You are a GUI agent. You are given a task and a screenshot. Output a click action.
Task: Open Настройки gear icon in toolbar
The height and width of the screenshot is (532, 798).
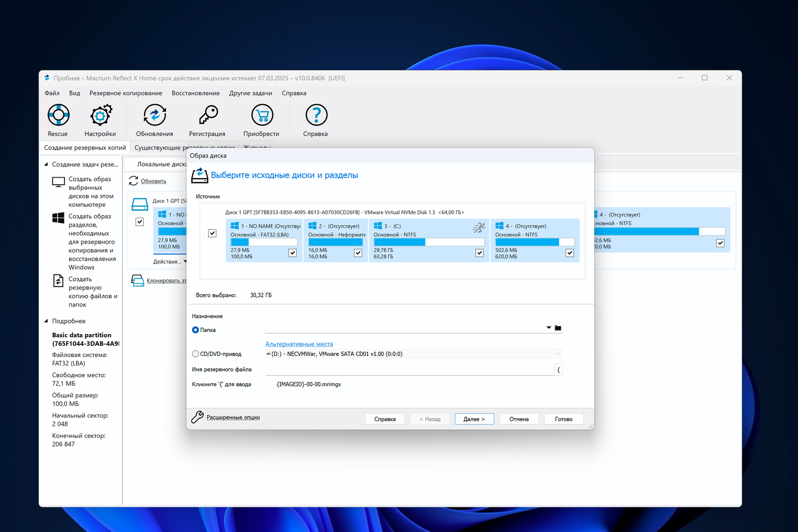[x=101, y=115]
